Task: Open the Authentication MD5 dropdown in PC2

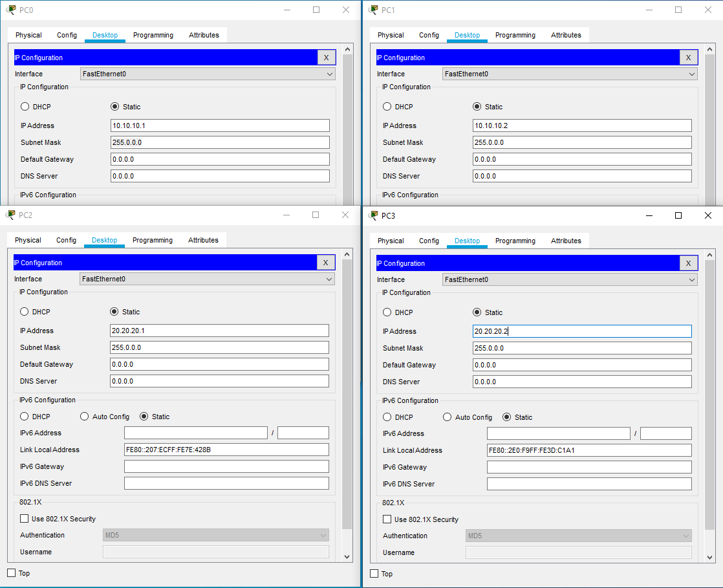Action: tap(216, 535)
